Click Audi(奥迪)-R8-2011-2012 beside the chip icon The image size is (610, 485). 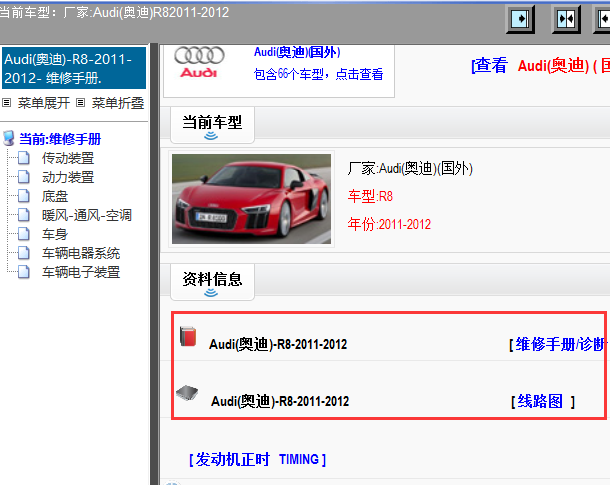click(280, 401)
